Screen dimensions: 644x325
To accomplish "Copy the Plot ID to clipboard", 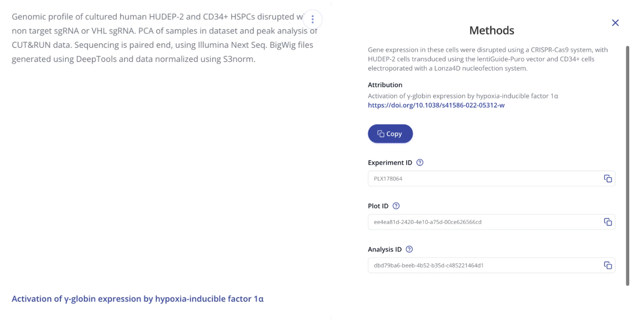I will point(607,222).
